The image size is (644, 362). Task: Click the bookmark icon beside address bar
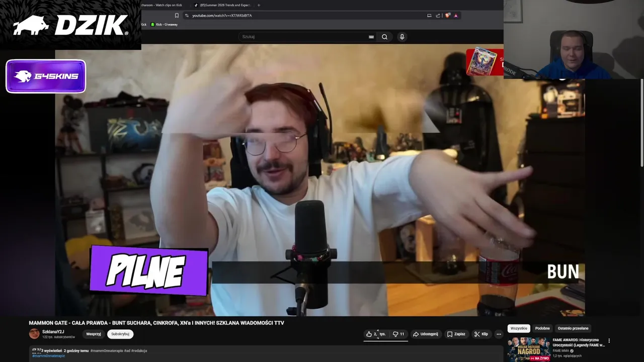177,16
